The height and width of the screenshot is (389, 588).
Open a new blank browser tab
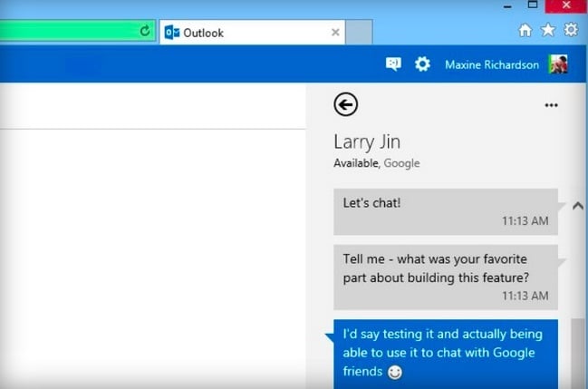[x=359, y=33]
